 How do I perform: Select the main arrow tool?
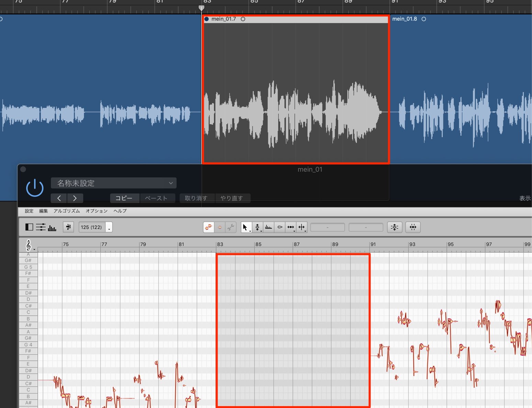[246, 227]
